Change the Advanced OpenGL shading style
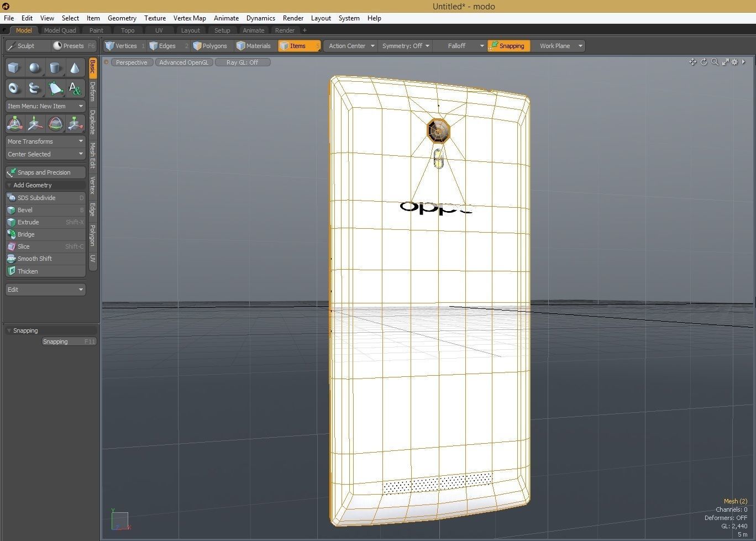 (x=184, y=62)
